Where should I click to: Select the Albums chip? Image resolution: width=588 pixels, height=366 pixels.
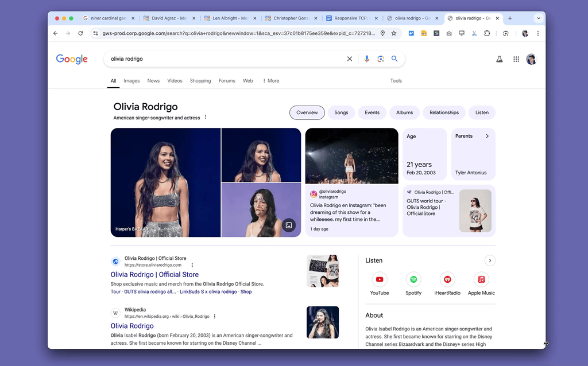click(405, 112)
